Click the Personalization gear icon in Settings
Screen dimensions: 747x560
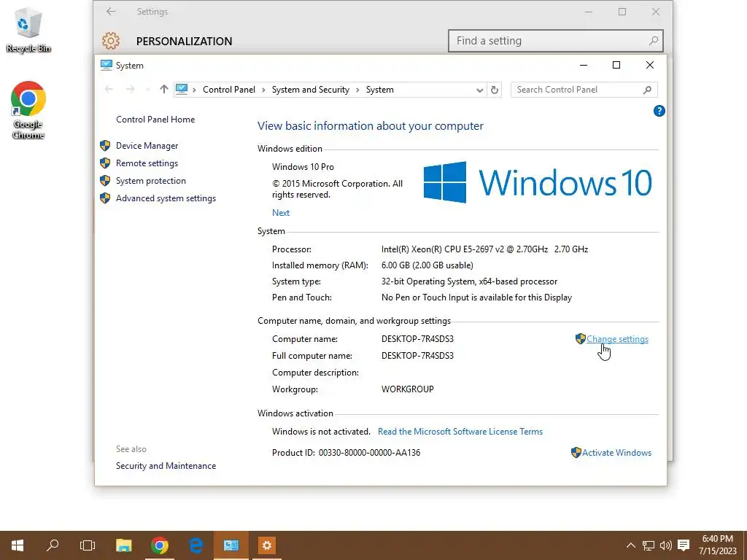(111, 41)
